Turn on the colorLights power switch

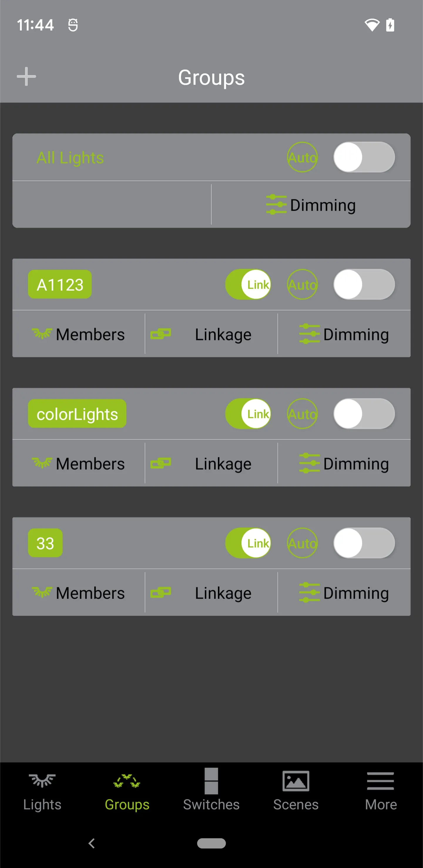364,413
